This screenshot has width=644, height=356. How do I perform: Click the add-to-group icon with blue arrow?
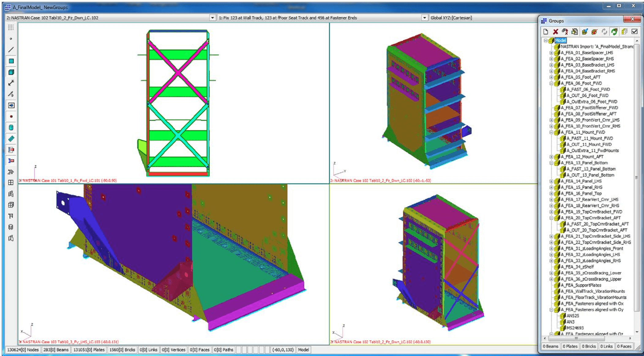pos(584,32)
